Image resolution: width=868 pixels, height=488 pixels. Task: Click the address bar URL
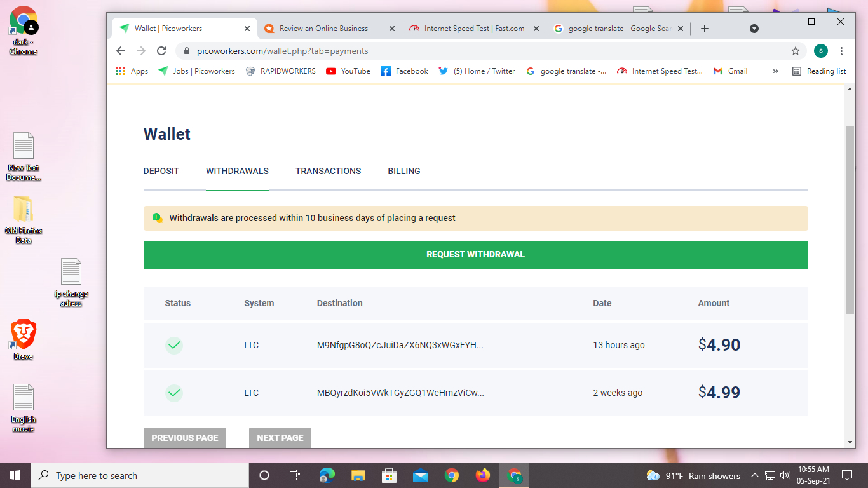(x=282, y=51)
